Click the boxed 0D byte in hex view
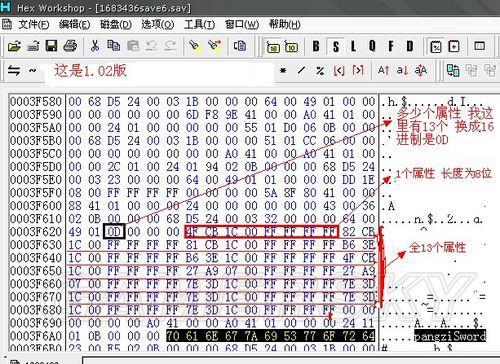 114,231
